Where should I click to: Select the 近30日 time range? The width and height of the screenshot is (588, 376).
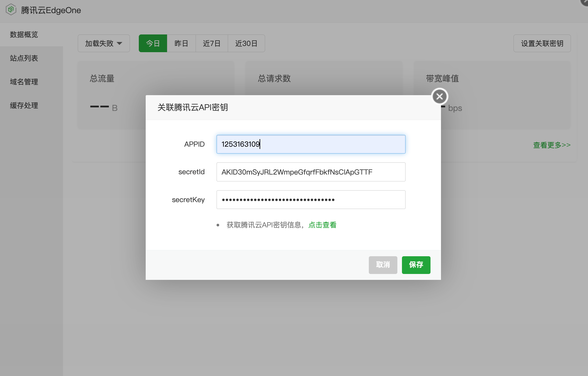[x=246, y=43]
